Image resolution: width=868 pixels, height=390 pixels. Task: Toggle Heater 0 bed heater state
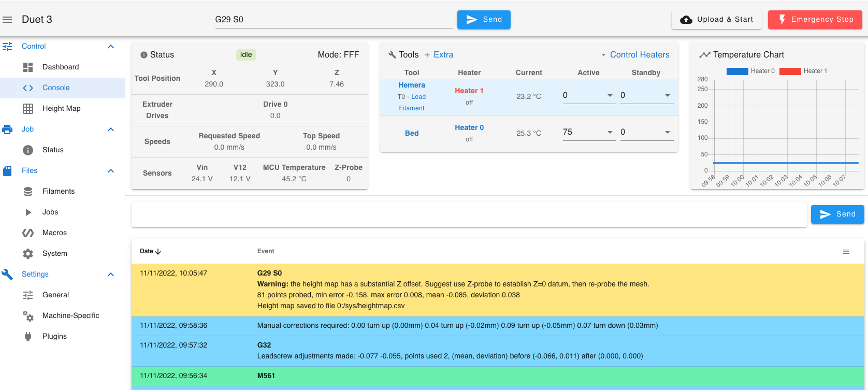coord(469,128)
